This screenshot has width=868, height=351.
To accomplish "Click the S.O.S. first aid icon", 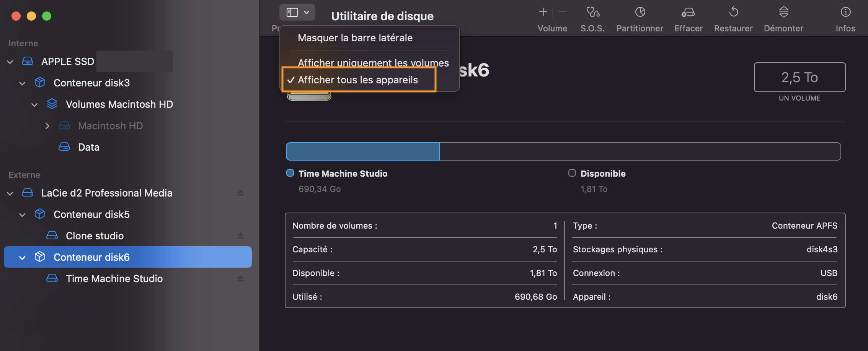I will coord(592,13).
